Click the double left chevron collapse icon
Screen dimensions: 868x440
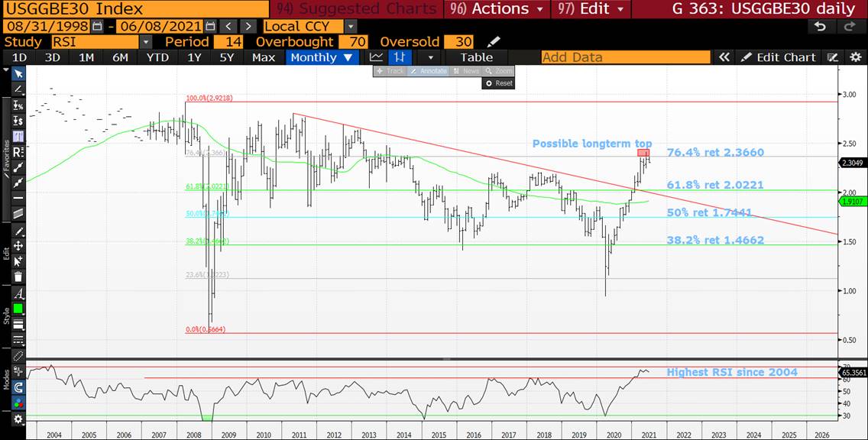point(724,57)
